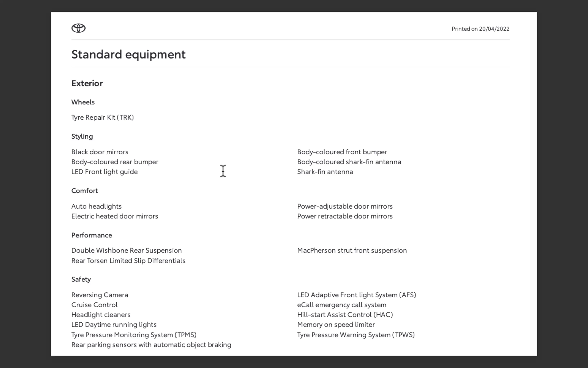Click 'Hill-start Assist Control (HAC)' entry

click(x=345, y=315)
